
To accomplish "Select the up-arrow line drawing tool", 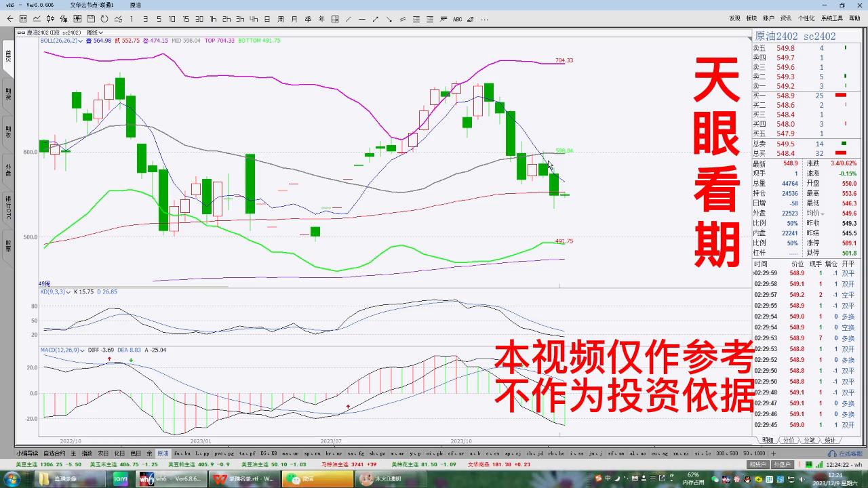I will [x=375, y=19].
